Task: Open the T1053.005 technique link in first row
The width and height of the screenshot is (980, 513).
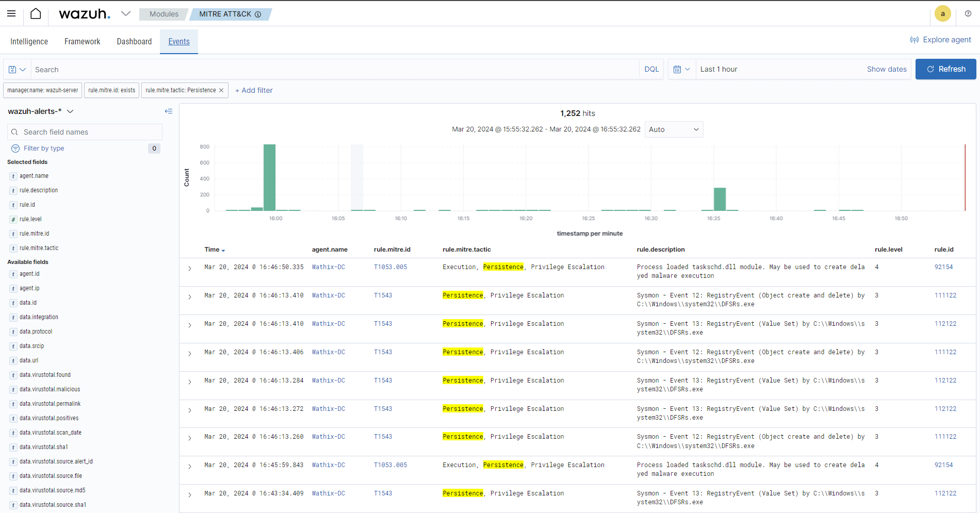Action: pos(390,267)
